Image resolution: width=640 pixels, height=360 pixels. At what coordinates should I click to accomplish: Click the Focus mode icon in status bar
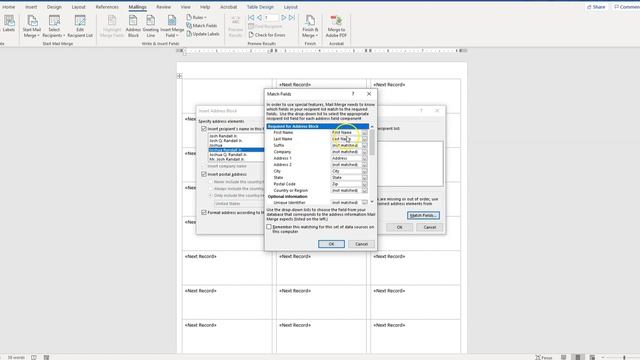(x=544, y=357)
